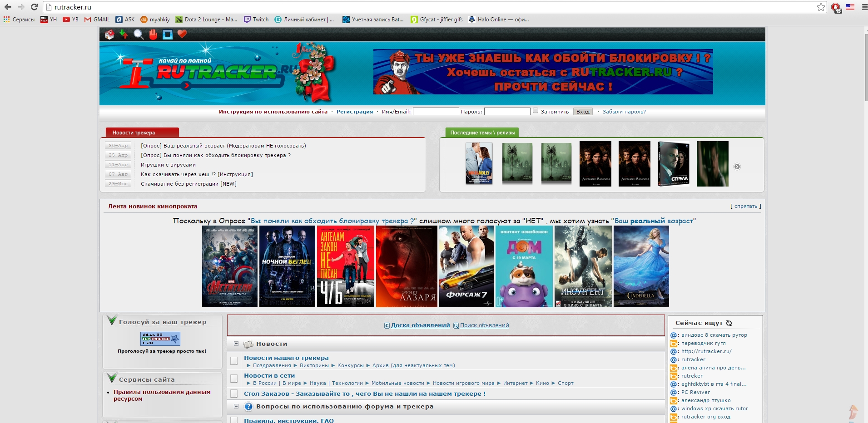This screenshot has height=423, width=868.
Task: Open the Dota 2 Lounge bookmark
Action: pyautogui.click(x=207, y=20)
